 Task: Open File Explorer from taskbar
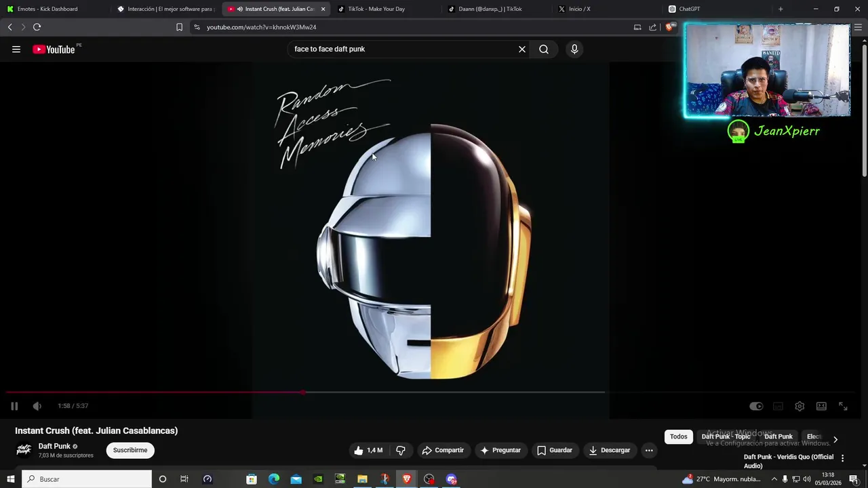[x=362, y=479]
